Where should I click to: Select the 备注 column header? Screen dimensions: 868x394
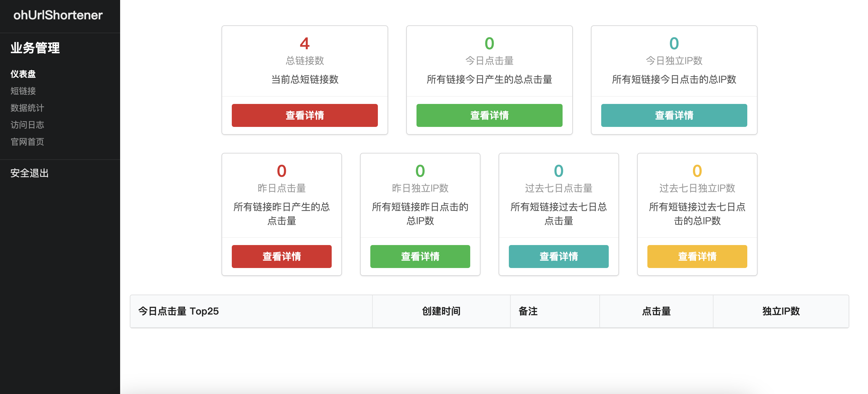(528, 311)
